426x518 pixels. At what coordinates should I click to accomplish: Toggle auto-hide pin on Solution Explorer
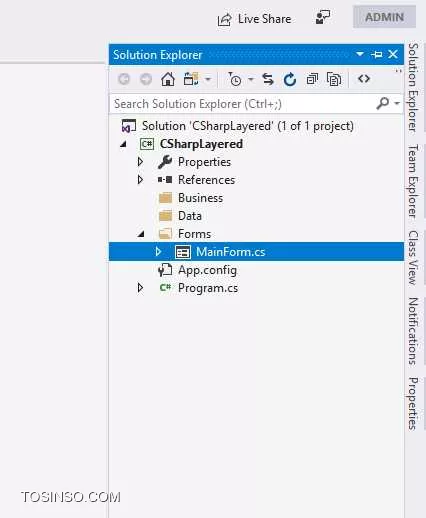377,54
